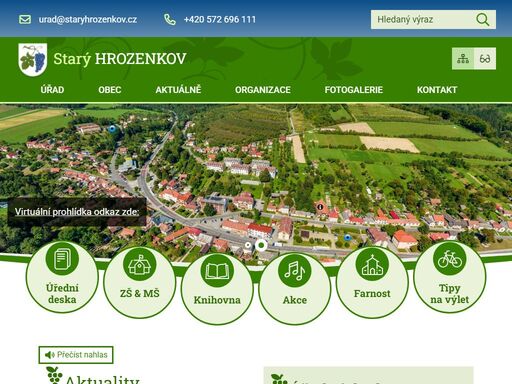Click the Starý Hrozenkov coat of arms logo

point(33,60)
